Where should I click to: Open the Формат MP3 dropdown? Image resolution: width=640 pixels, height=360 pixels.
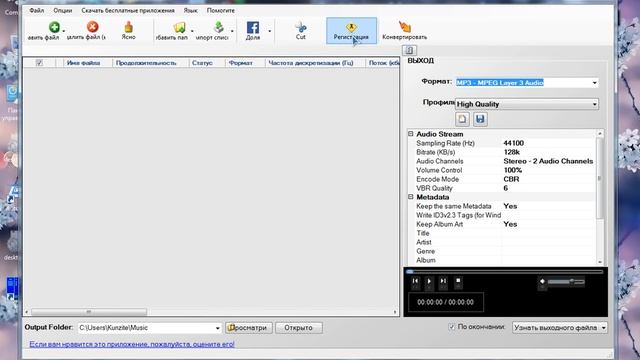(x=594, y=83)
